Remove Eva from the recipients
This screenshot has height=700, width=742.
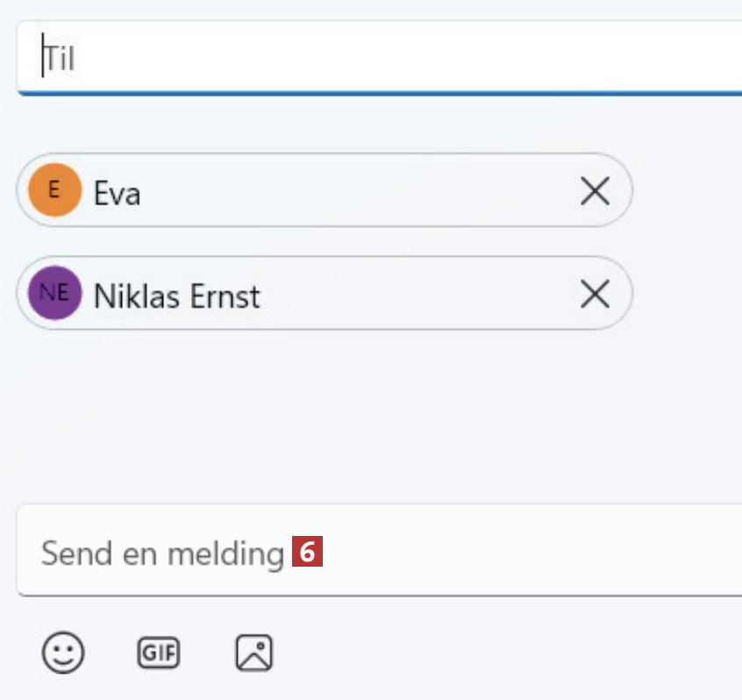[595, 191]
